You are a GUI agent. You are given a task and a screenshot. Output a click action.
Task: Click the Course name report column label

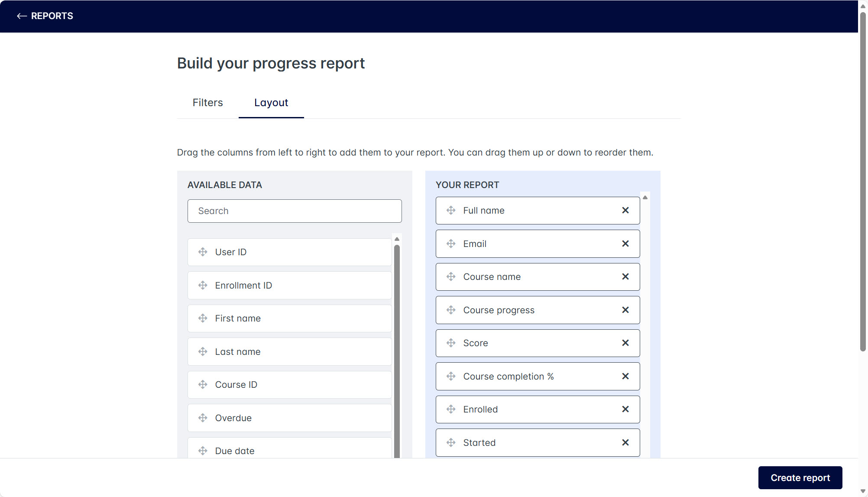click(492, 277)
